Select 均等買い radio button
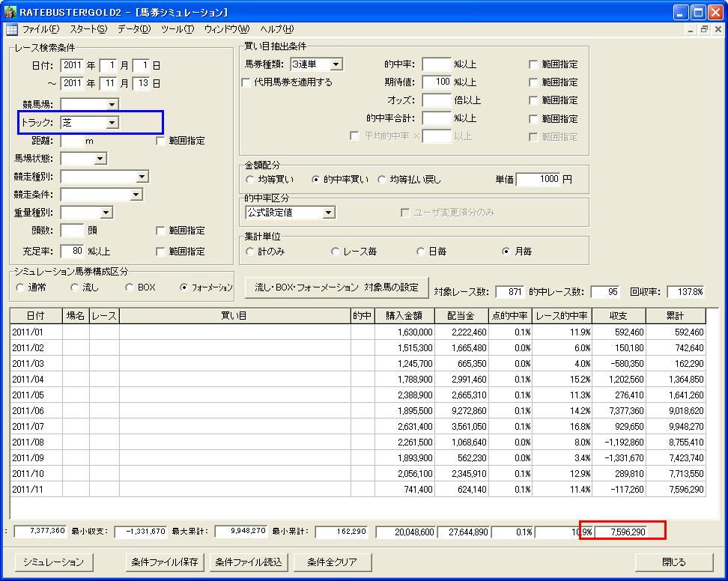728x581 pixels. click(250, 179)
